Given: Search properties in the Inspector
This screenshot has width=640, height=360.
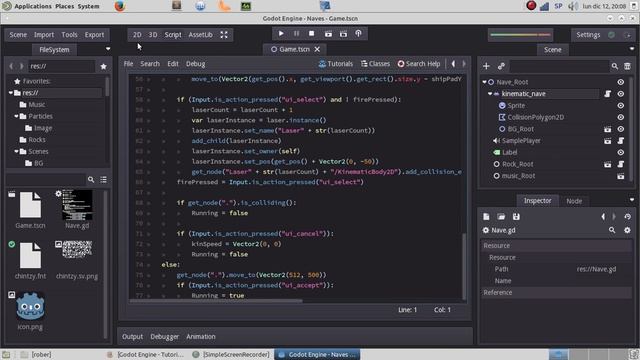Looking at the screenshot, I should tap(612, 230).
